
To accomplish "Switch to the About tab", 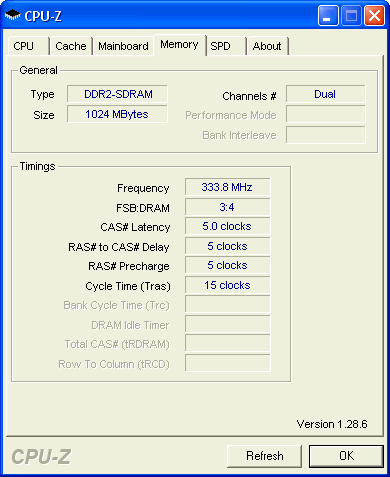I will (267, 46).
